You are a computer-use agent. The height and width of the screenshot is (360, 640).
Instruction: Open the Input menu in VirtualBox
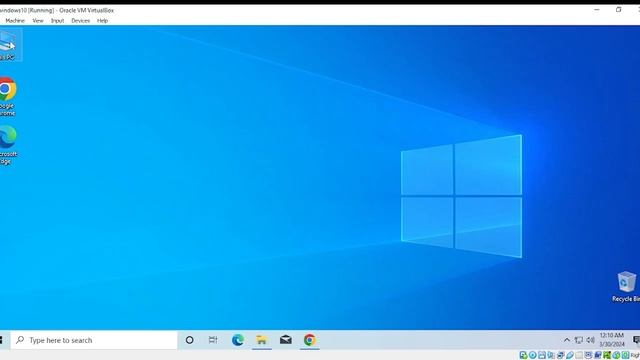coord(58,20)
